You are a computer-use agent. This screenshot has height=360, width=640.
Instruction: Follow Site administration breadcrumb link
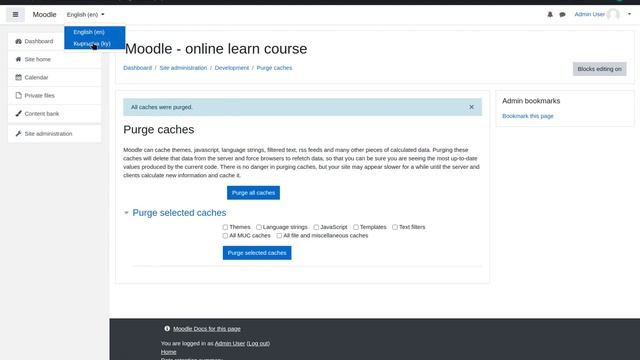(183, 68)
